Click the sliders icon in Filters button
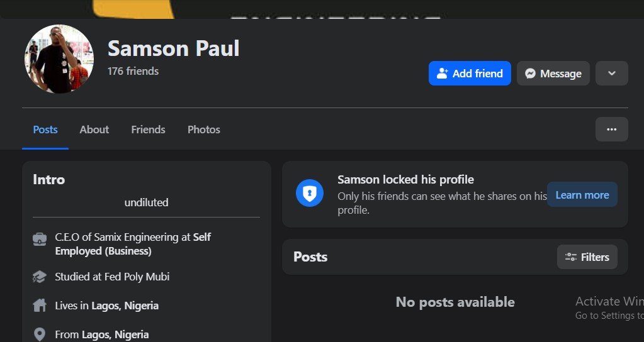Viewport: 644px width, 342px height. tap(571, 257)
